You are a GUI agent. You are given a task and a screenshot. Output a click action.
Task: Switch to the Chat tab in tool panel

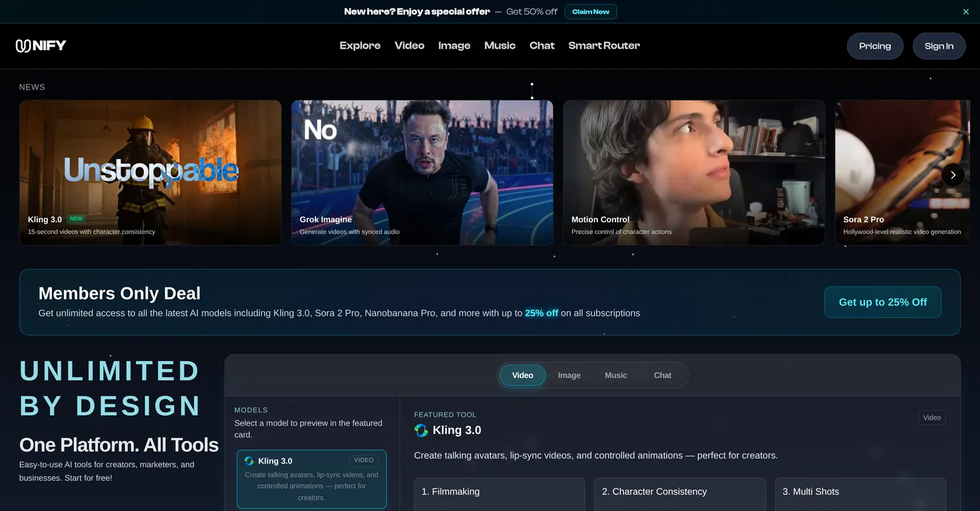point(663,375)
